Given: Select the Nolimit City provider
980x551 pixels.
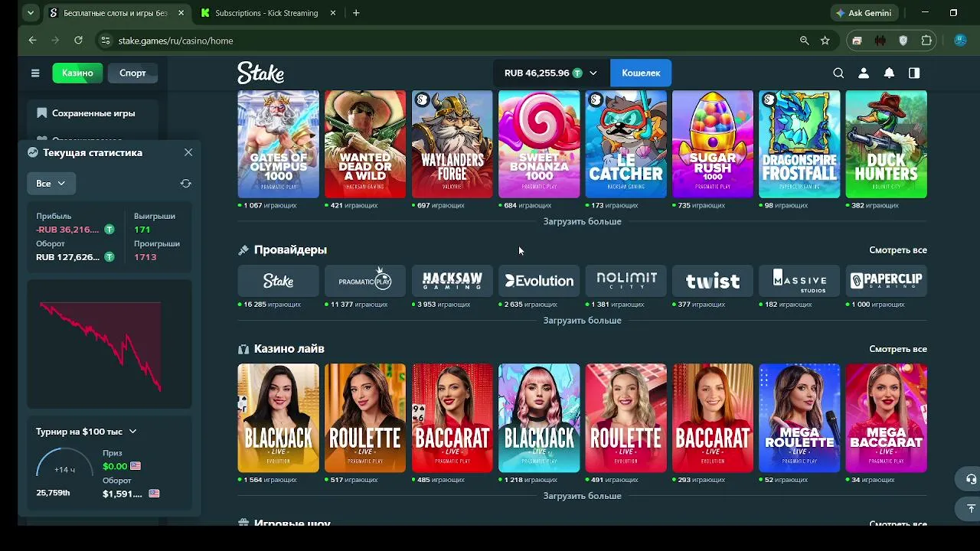Looking at the screenshot, I should pos(626,281).
